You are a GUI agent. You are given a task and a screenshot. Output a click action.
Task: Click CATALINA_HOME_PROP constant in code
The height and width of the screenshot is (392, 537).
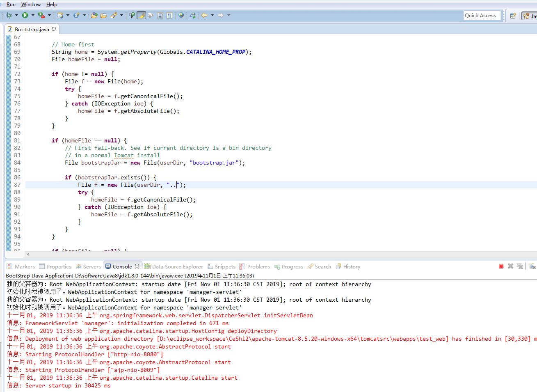point(216,52)
